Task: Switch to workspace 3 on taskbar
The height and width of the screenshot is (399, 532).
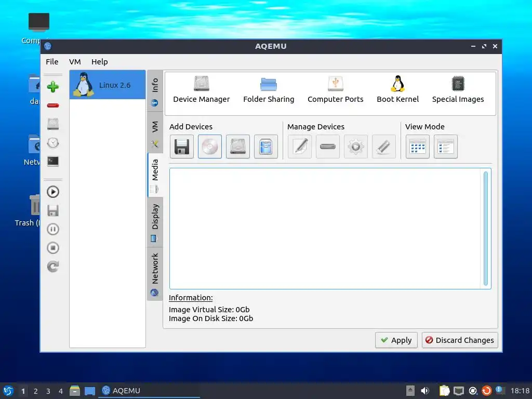Action: pyautogui.click(x=48, y=391)
